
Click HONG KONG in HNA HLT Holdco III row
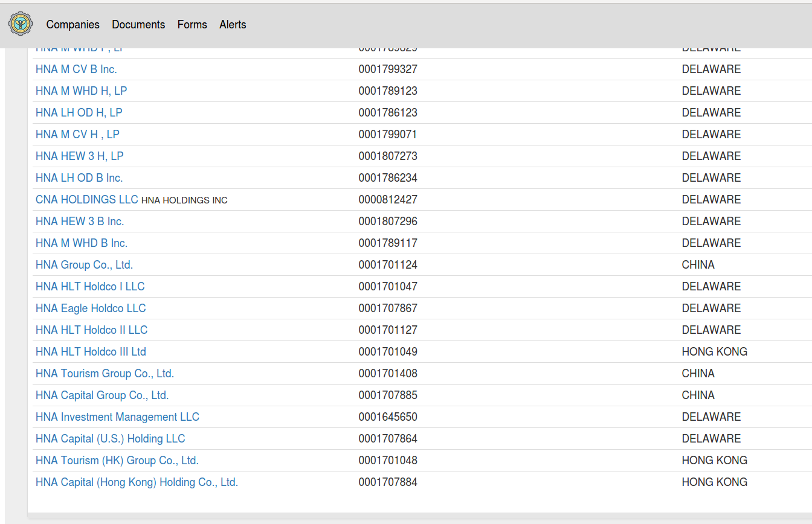point(714,352)
